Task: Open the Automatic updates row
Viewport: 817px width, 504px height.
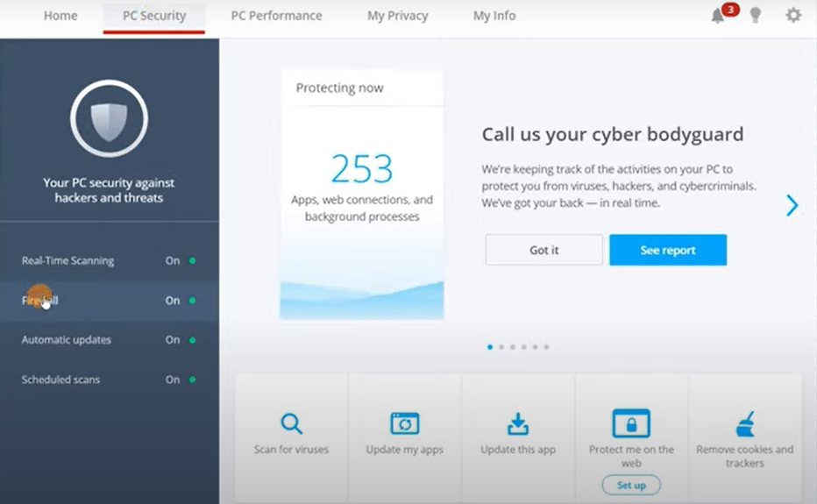Action: coord(110,340)
